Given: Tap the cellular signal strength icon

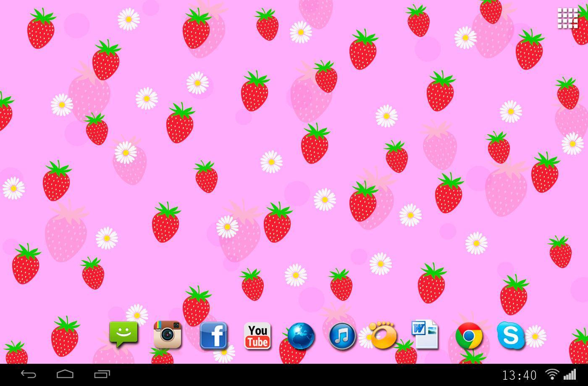Looking at the screenshot, I should 570,374.
